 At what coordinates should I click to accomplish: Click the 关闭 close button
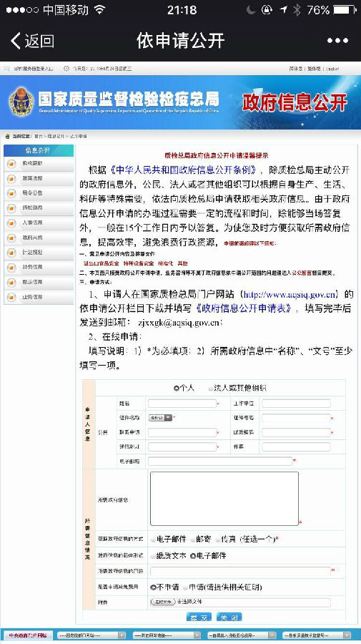(x=229, y=617)
